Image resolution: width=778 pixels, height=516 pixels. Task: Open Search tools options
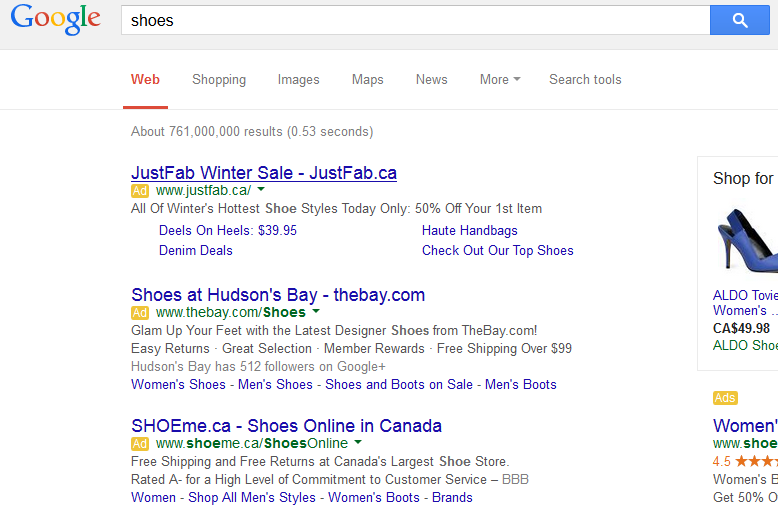tap(585, 80)
